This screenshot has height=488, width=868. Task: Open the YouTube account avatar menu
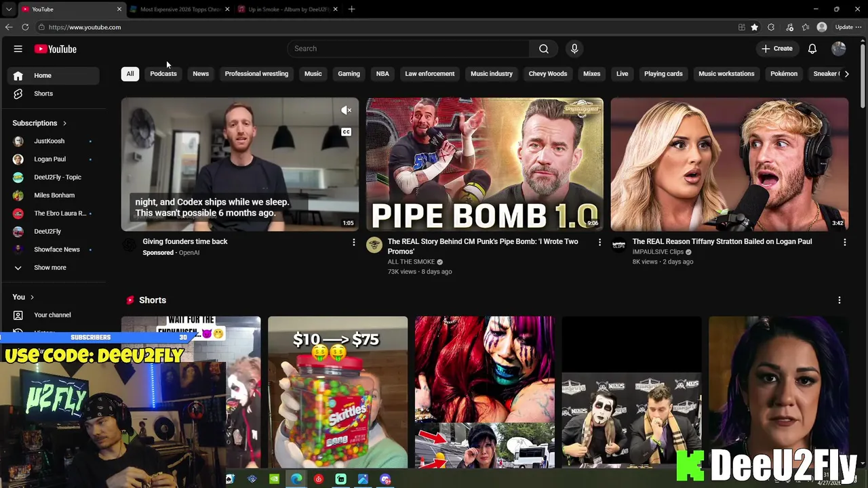[839, 49]
